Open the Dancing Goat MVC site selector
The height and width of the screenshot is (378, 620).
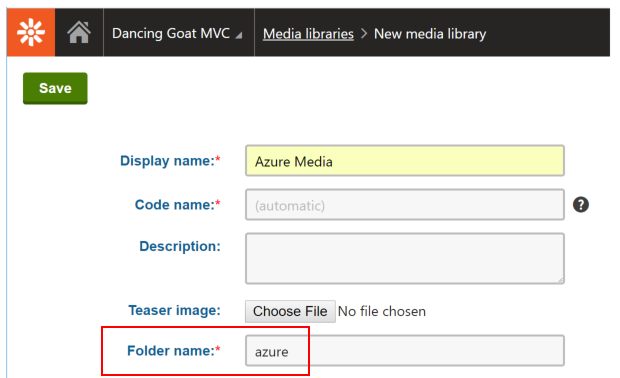177,34
